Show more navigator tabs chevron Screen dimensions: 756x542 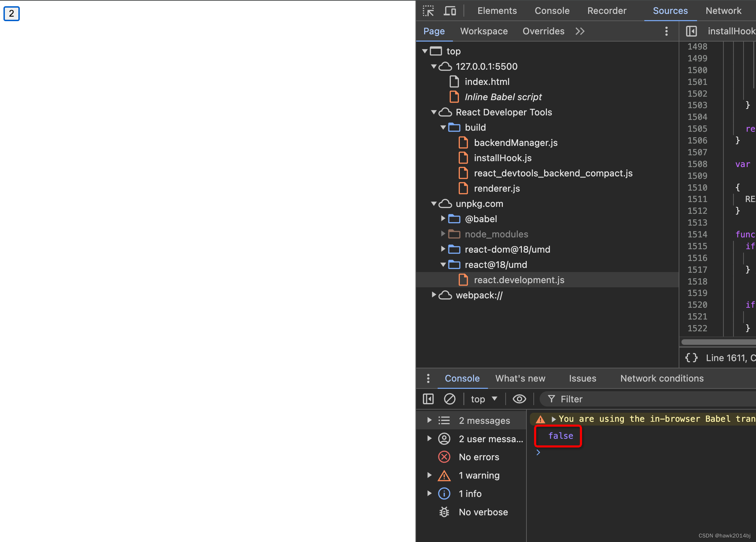[580, 31]
